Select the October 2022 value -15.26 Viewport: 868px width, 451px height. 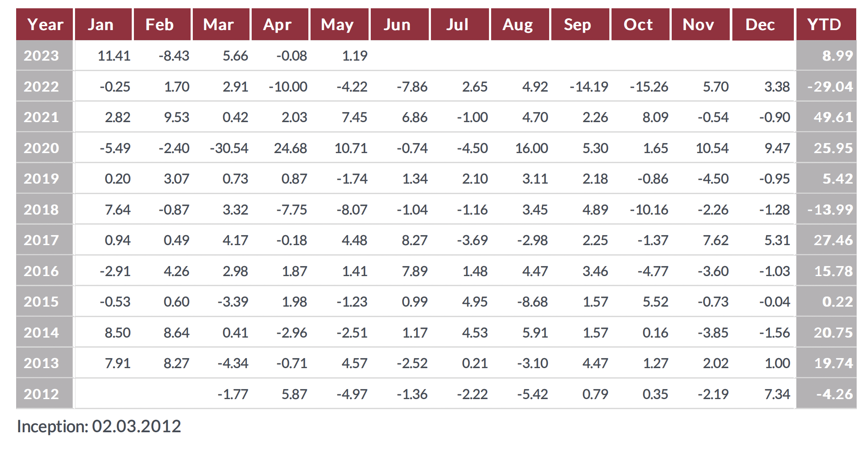pyautogui.click(x=649, y=87)
